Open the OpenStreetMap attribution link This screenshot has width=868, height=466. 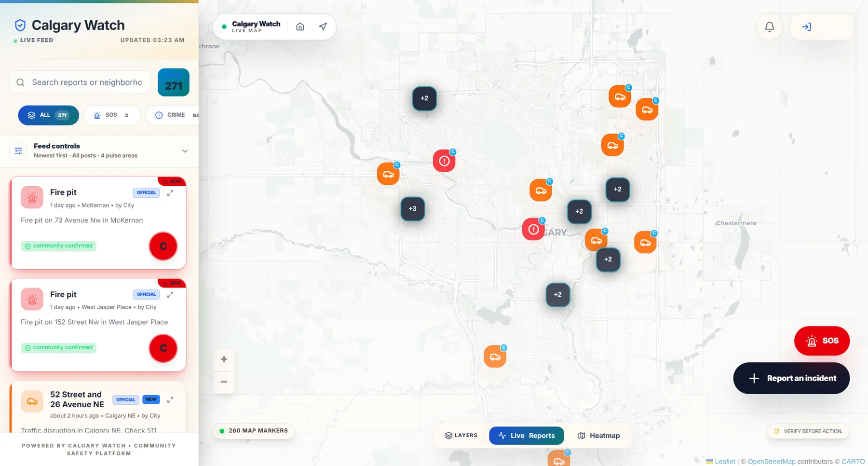pos(771,462)
